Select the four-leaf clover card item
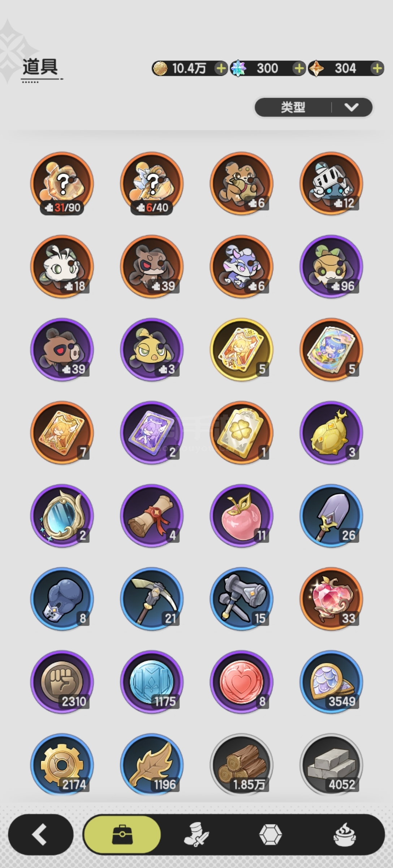This screenshot has height=868, width=393. (x=241, y=433)
